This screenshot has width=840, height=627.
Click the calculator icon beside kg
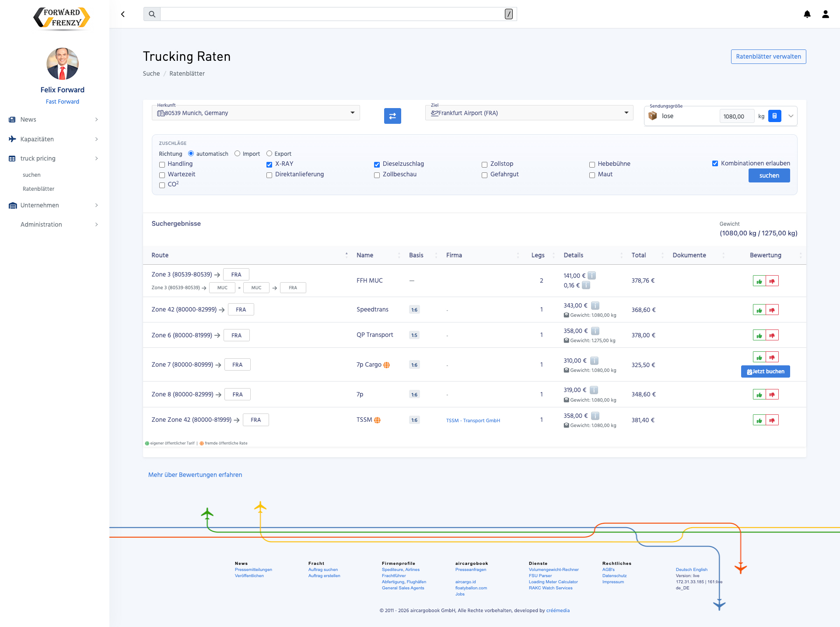[774, 116]
